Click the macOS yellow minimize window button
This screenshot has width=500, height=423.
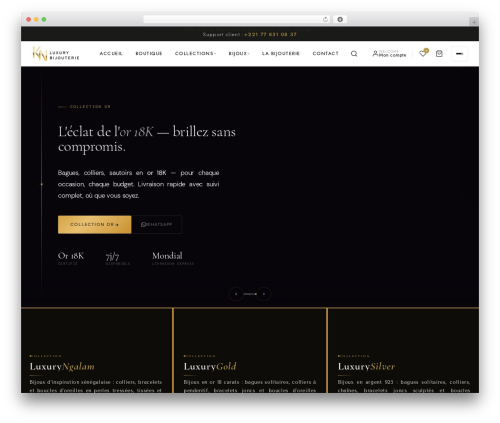pos(36,20)
